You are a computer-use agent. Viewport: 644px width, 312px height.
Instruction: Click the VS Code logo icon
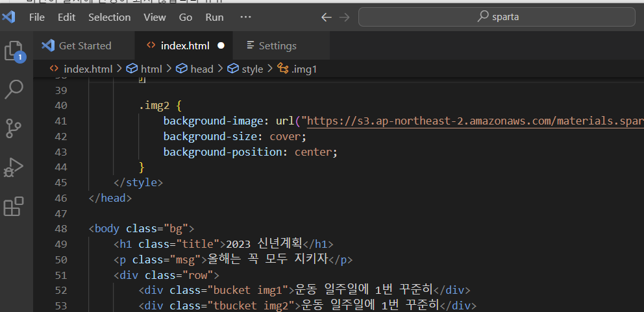(8, 18)
